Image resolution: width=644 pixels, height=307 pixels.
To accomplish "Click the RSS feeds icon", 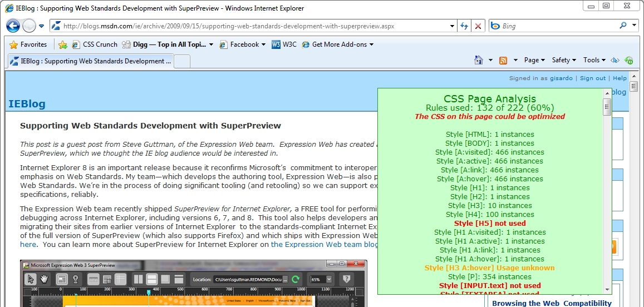I will click(x=503, y=61).
